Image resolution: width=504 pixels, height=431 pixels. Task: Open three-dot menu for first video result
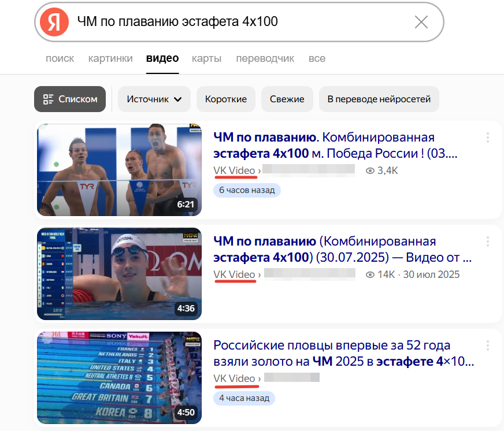(x=488, y=138)
